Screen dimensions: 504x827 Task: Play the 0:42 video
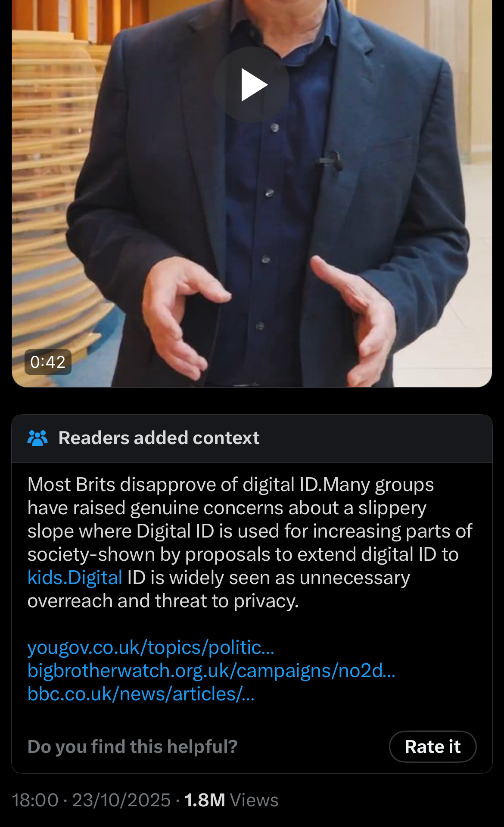[x=252, y=84]
